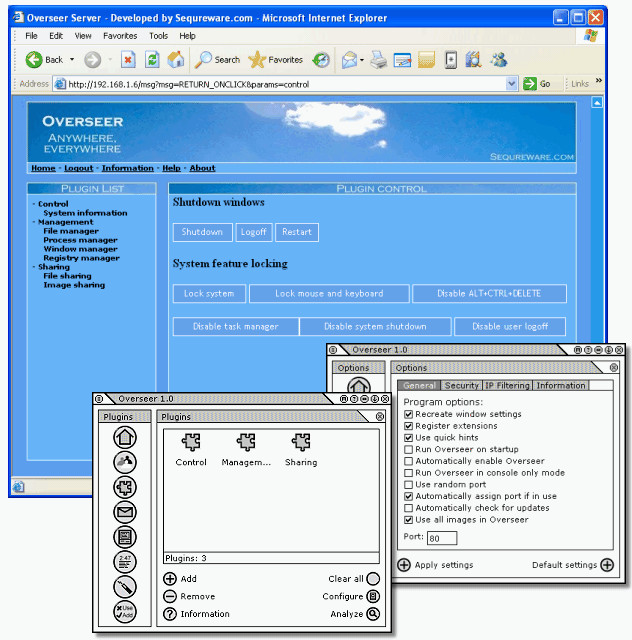Switch to the IP Filtering tab
The image size is (632, 640).
pos(507,385)
